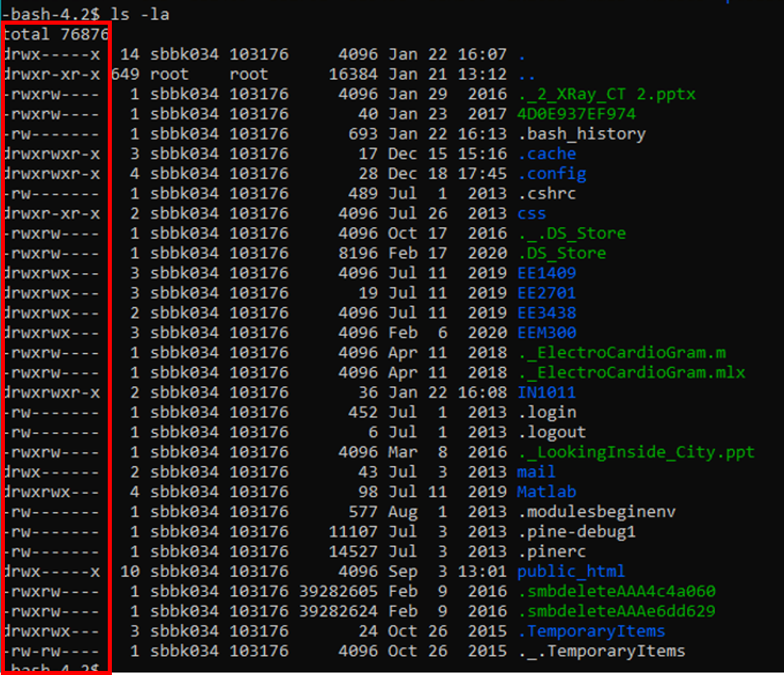Click the 'root' owner column entry

click(x=169, y=74)
